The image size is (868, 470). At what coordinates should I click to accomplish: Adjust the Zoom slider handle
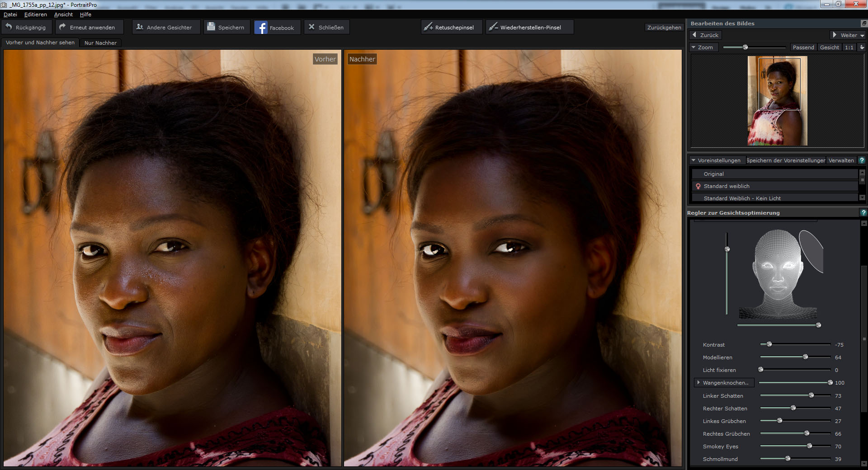(x=745, y=47)
